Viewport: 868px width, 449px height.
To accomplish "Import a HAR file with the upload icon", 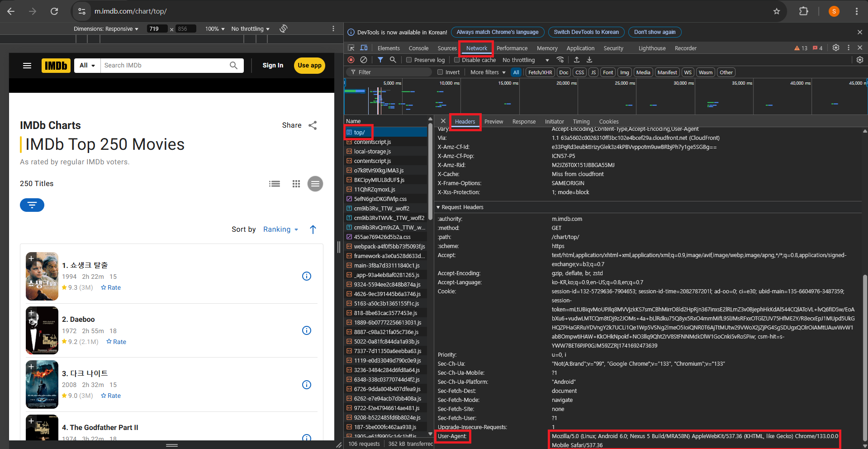I will [577, 60].
